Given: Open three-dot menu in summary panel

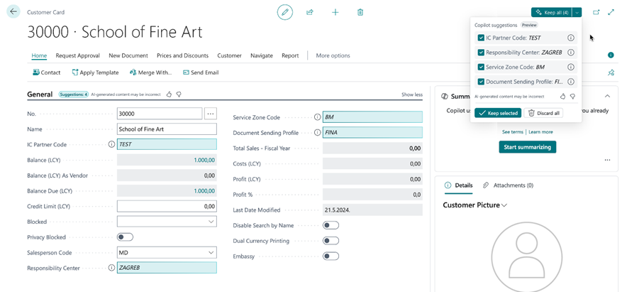Looking at the screenshot, I should (x=608, y=160).
